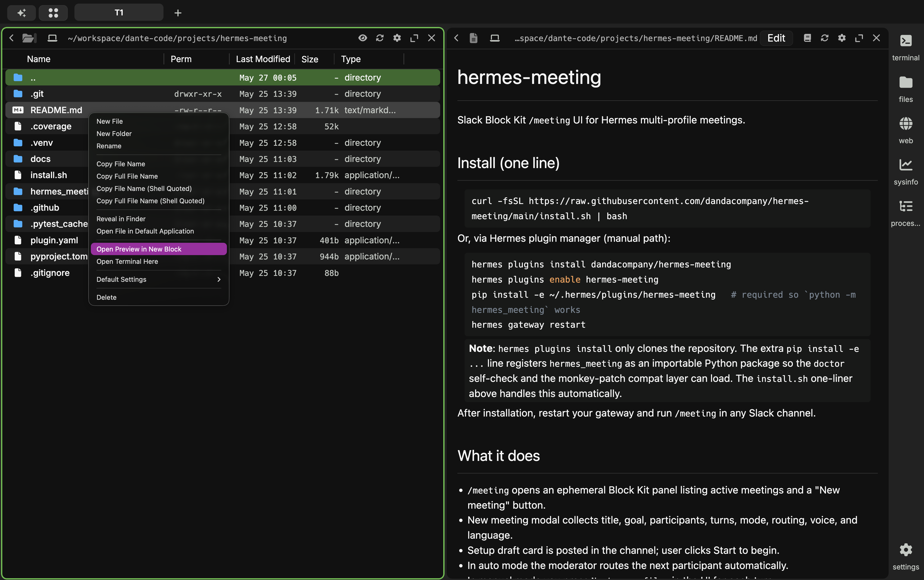924x580 pixels.
Task: Sort files by Perm column header
Action: point(181,59)
